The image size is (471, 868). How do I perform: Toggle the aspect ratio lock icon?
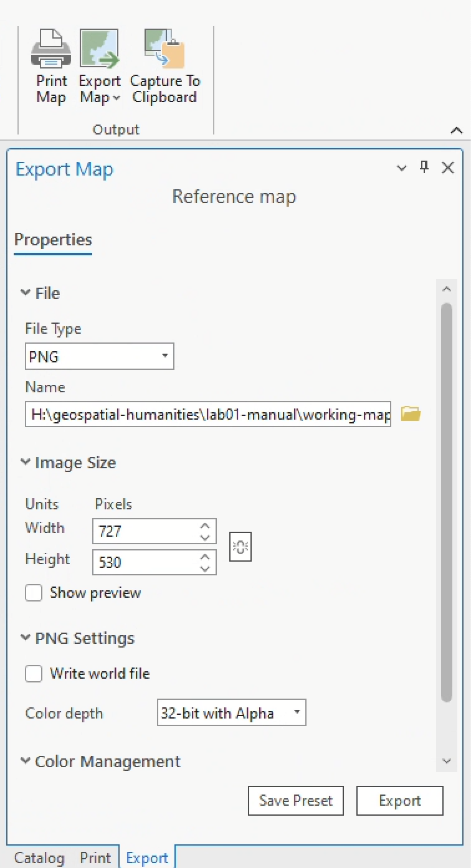tap(240, 547)
